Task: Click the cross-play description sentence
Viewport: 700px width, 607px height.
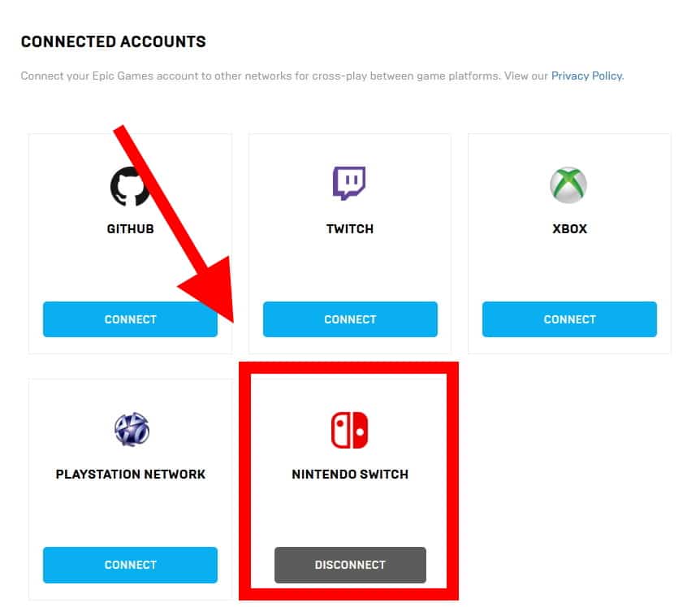Action: click(x=284, y=76)
